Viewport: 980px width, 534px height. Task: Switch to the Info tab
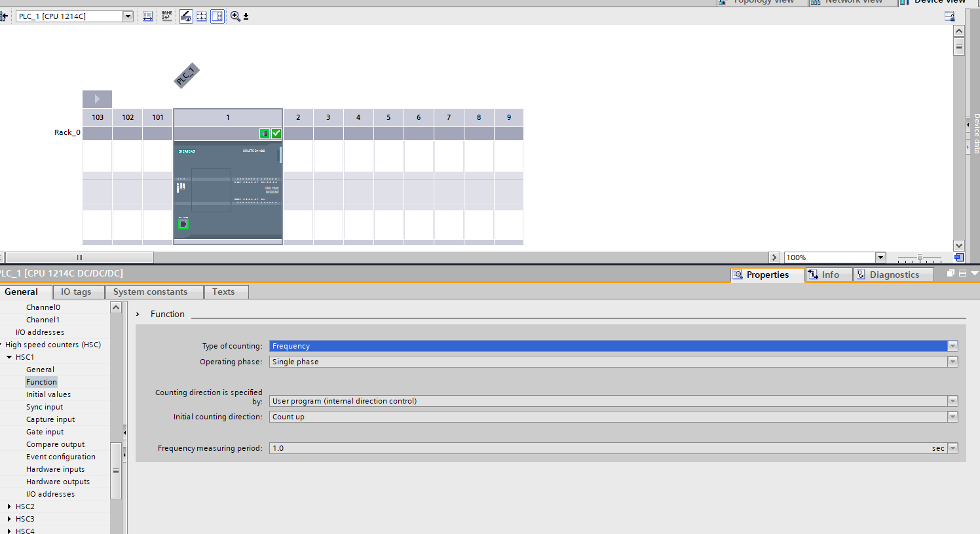(x=829, y=275)
